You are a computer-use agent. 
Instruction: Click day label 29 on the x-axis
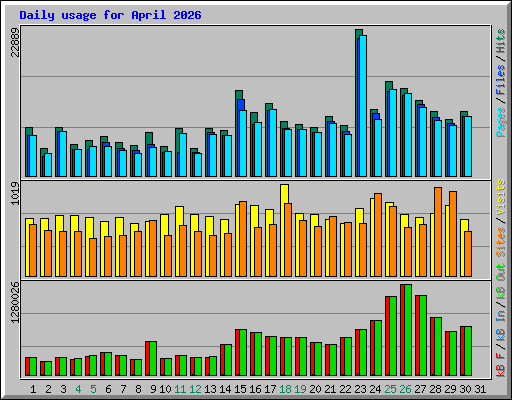coord(450,389)
